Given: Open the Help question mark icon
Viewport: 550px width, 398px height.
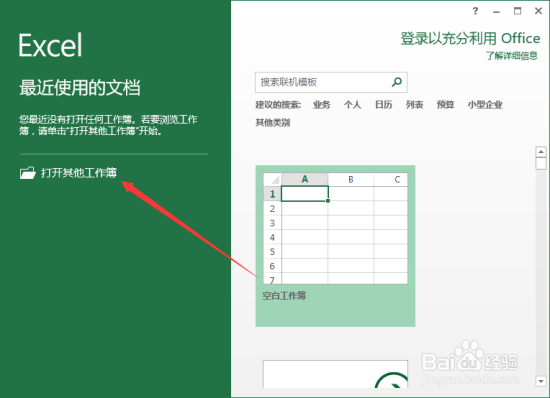Looking at the screenshot, I should [x=475, y=11].
